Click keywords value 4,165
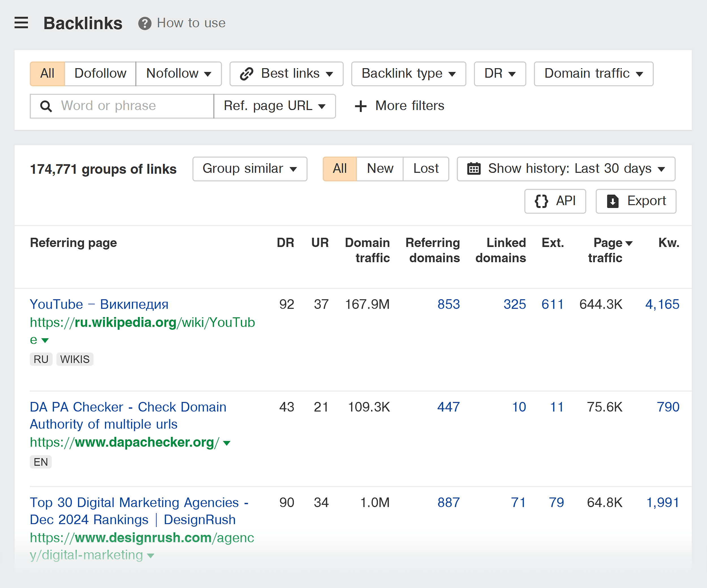 coord(662,304)
